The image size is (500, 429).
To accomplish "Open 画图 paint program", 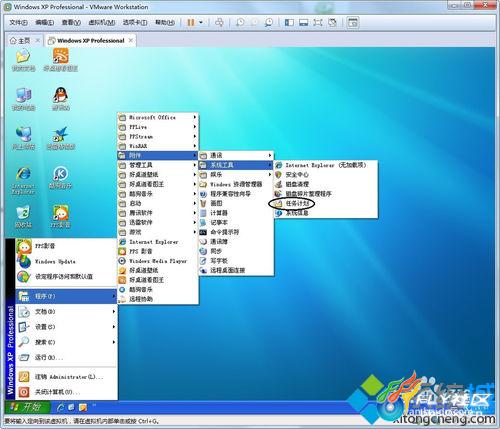I will pyautogui.click(x=236, y=203).
